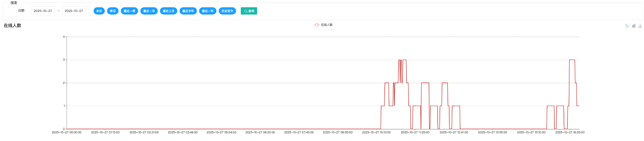Click x-axis label 2025-10-27 16:25:00

click(570, 132)
